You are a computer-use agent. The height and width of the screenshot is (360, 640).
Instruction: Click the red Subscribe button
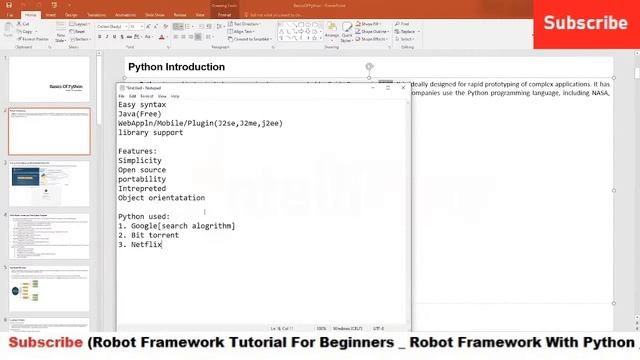click(x=586, y=23)
